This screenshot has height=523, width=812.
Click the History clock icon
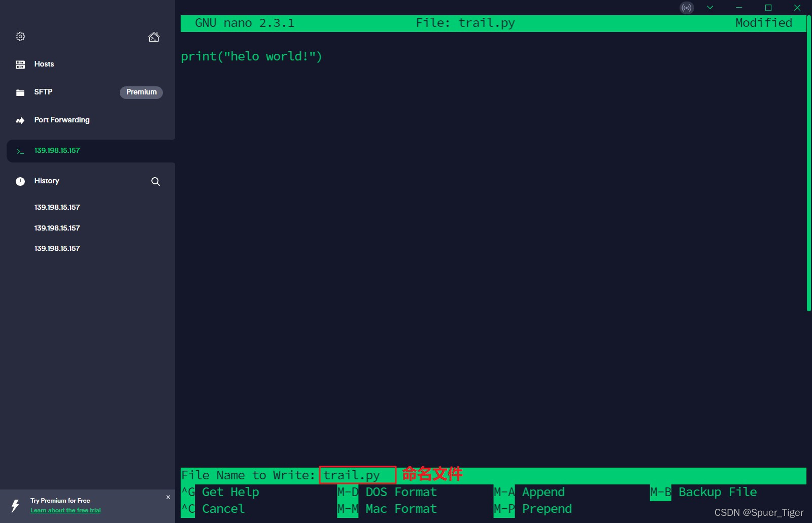pos(20,181)
